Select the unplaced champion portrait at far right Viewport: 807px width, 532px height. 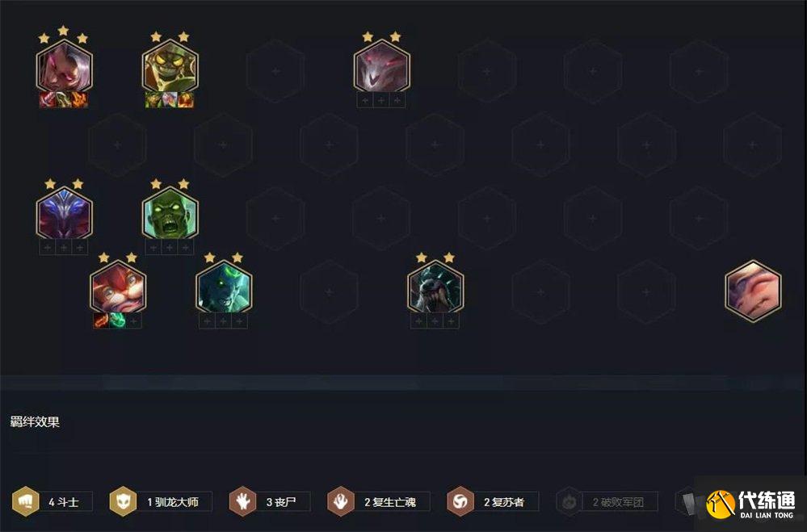pyautogui.click(x=753, y=291)
